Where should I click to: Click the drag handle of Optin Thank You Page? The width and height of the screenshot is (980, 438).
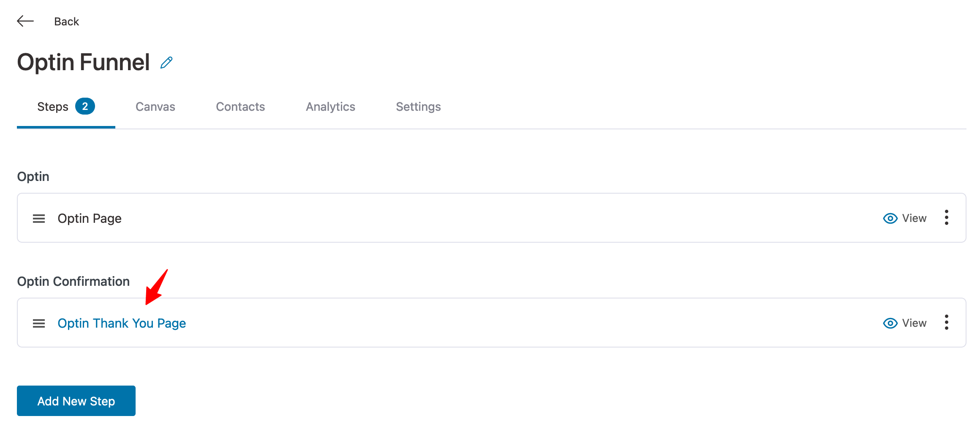point(38,323)
